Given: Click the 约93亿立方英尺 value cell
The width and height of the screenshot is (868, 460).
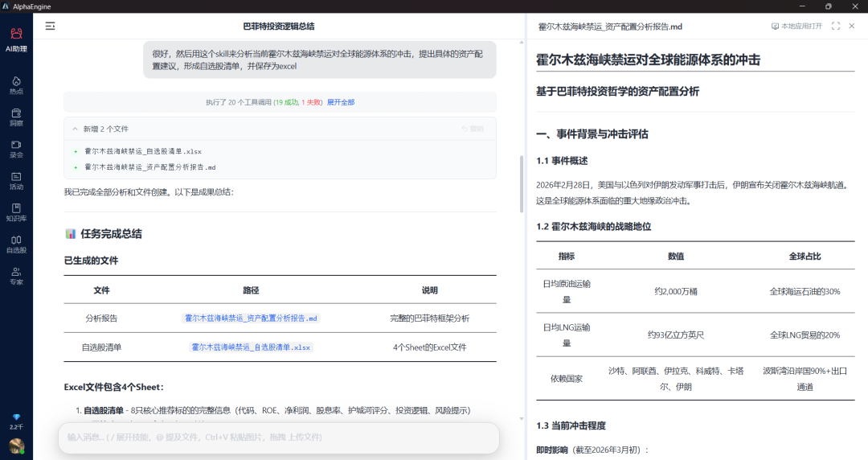Looking at the screenshot, I should 675,335.
